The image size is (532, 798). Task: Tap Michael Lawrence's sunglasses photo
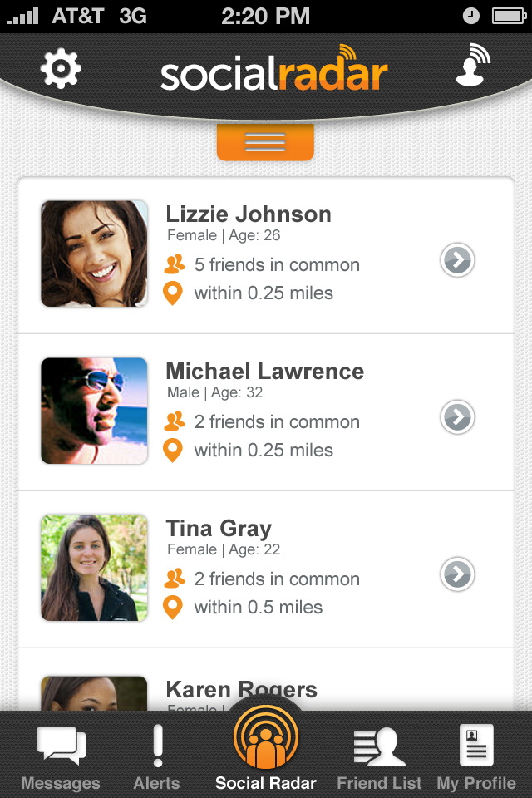coord(94,411)
